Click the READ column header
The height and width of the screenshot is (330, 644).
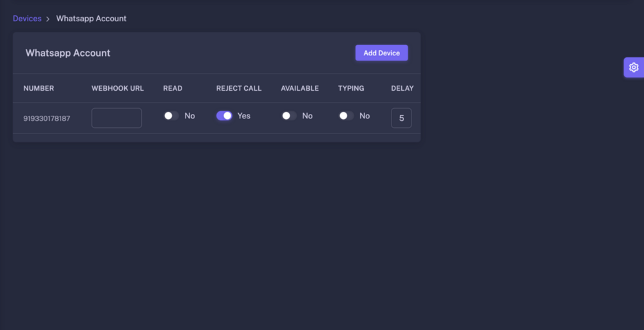pyautogui.click(x=173, y=88)
